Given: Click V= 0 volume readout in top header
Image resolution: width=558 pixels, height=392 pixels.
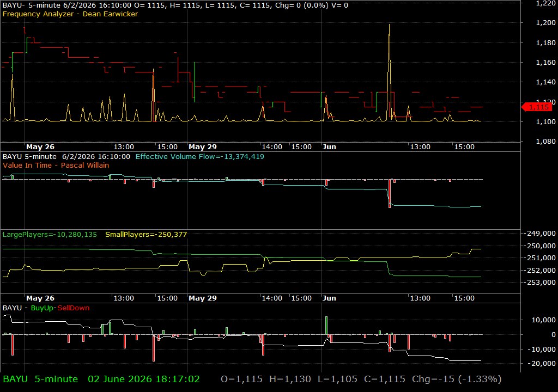Looking at the screenshot, I should (x=339, y=5).
